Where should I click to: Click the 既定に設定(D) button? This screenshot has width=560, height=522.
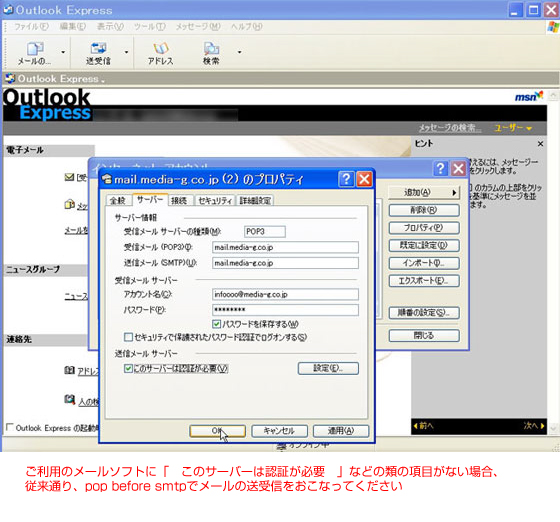coord(424,245)
